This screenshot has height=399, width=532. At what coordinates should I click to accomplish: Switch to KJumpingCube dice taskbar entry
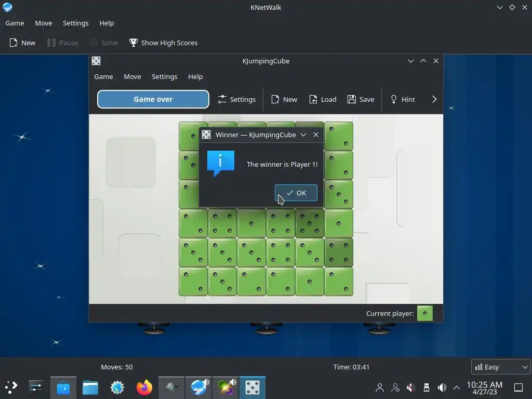[x=252, y=388]
